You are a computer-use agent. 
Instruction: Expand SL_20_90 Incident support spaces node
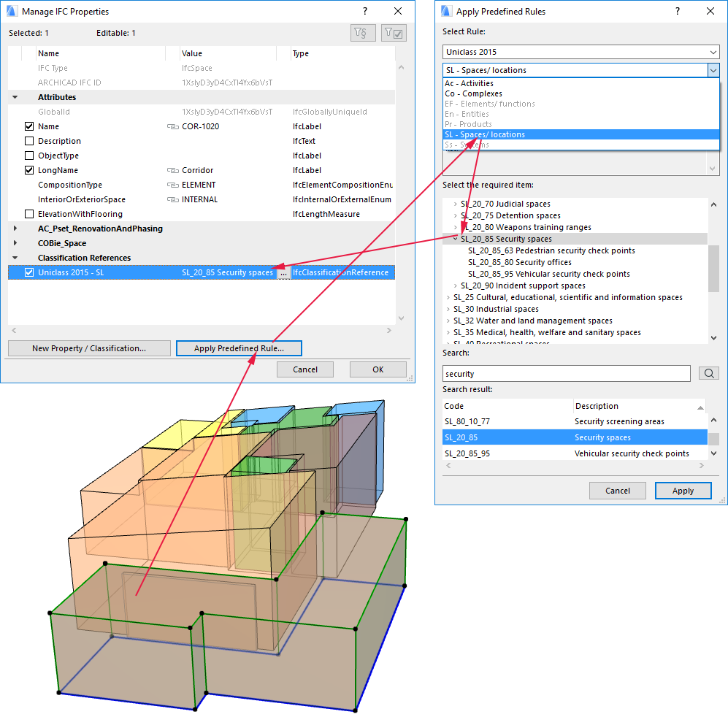point(456,285)
